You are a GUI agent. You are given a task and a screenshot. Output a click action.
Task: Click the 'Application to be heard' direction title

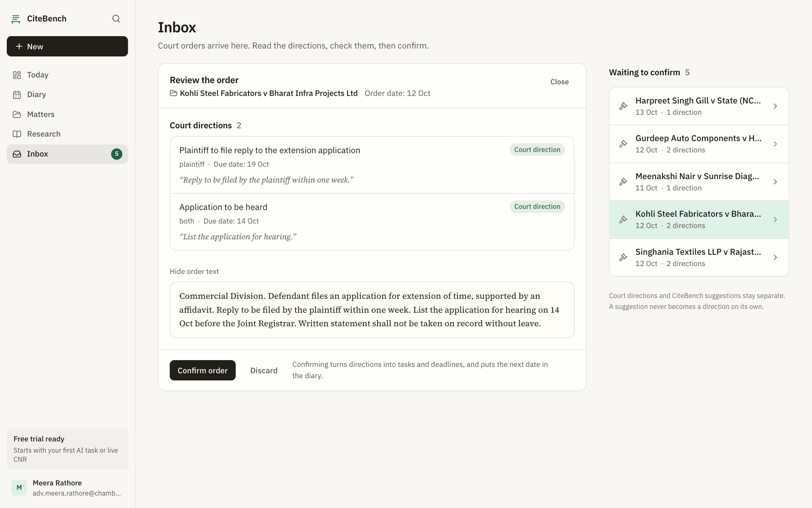pos(223,207)
